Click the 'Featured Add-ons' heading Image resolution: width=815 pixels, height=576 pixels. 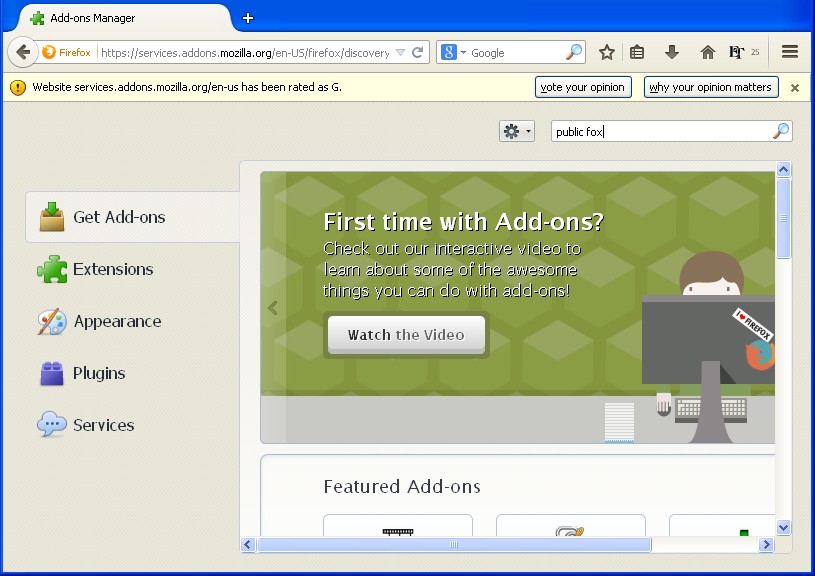[x=402, y=487]
